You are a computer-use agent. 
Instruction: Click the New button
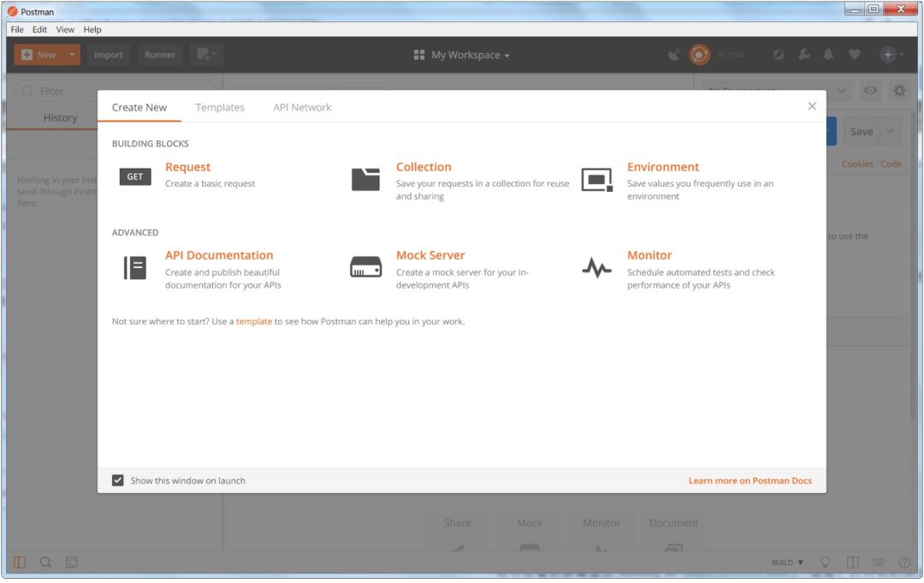(38, 55)
